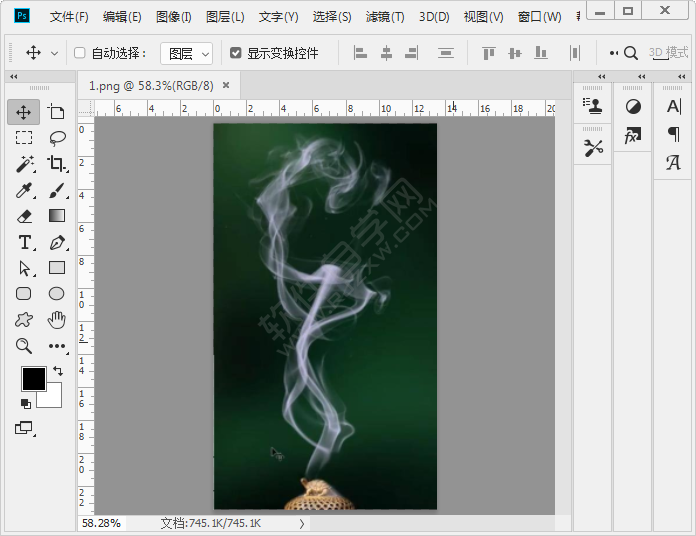The width and height of the screenshot is (696, 536).
Task: Select the Magic Wand tool
Action: (24, 164)
